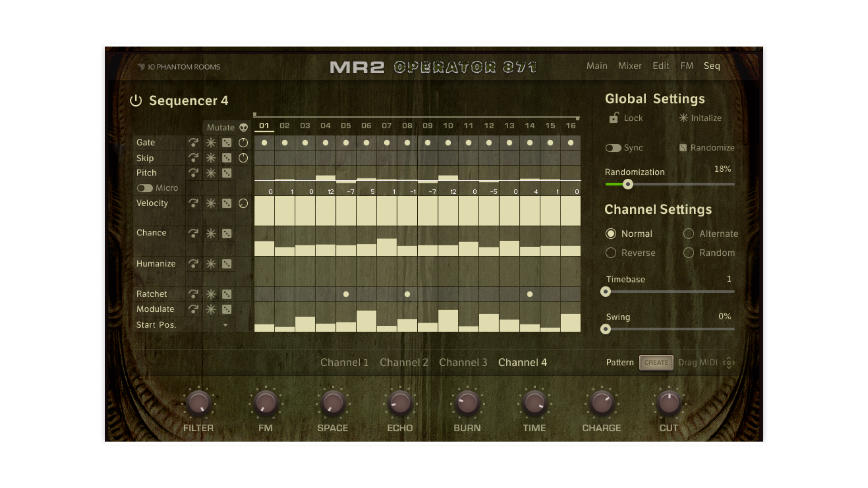Click the Velocity row rotate-arrow icon
This screenshot has width=868, height=488.
[x=193, y=203]
